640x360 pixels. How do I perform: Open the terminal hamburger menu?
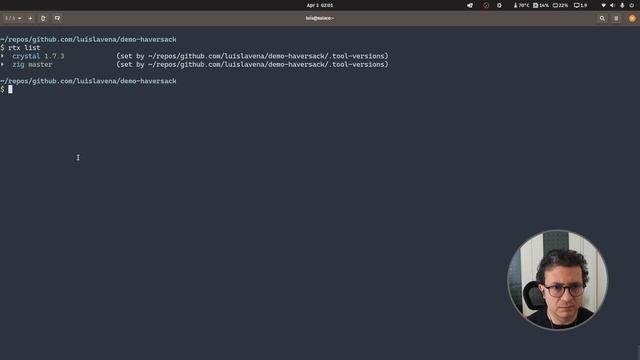(616, 18)
